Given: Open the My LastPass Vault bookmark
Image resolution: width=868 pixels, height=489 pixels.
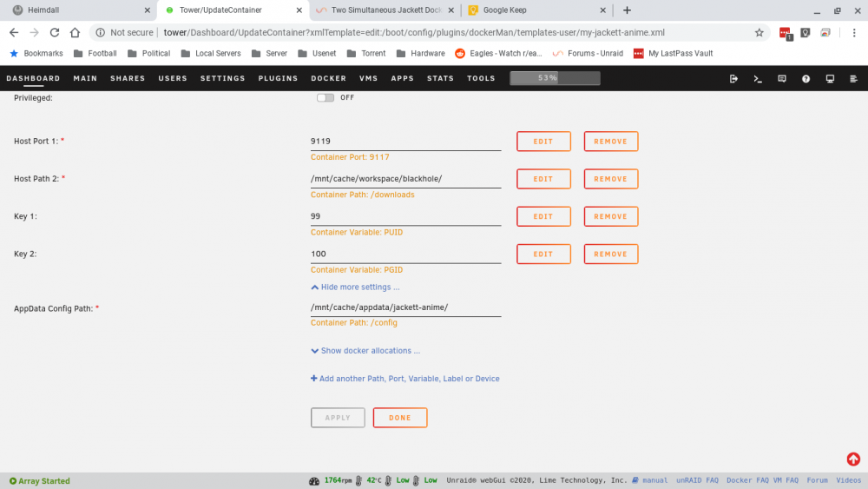Looking at the screenshot, I should pos(674,53).
